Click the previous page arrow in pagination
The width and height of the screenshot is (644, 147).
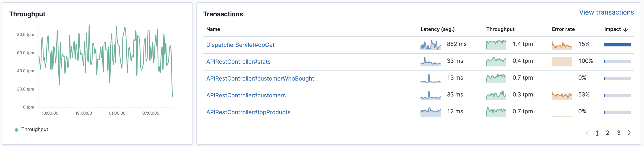tap(587, 133)
